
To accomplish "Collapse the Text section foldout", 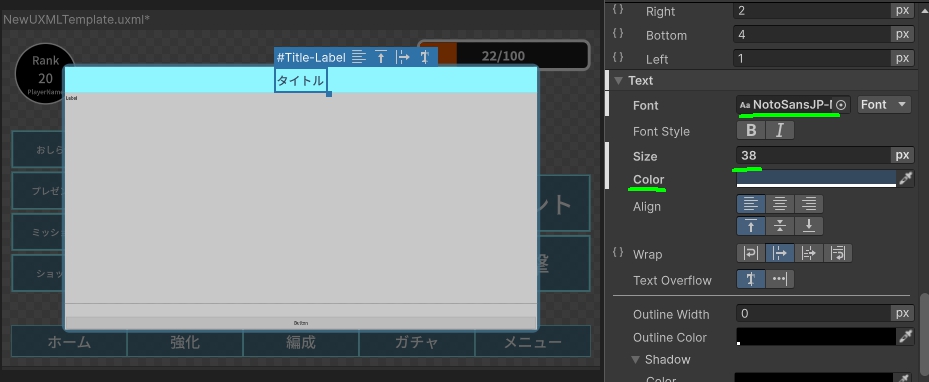I will (619, 81).
